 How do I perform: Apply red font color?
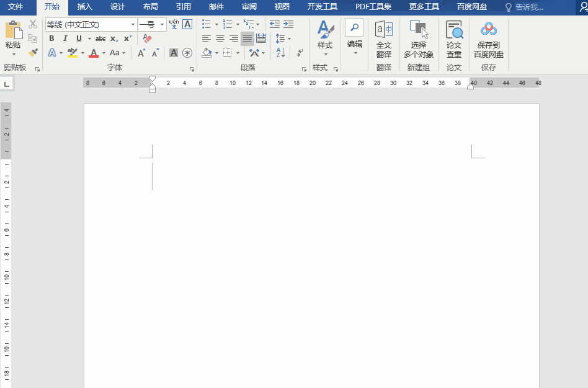pos(94,53)
